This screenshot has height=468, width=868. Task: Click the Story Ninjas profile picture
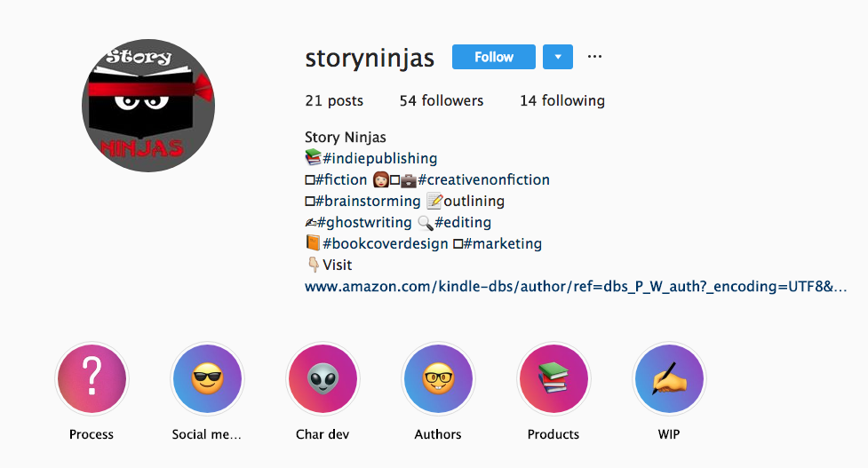[148, 105]
